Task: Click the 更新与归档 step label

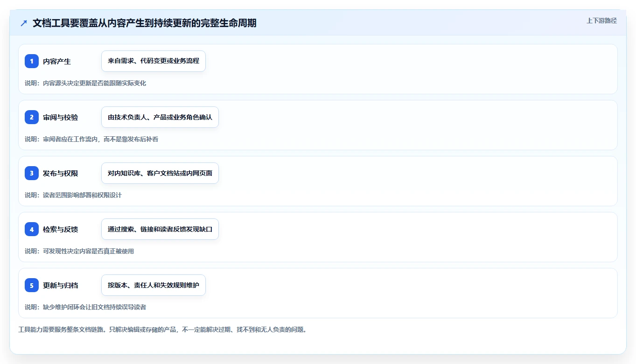Action: point(61,285)
